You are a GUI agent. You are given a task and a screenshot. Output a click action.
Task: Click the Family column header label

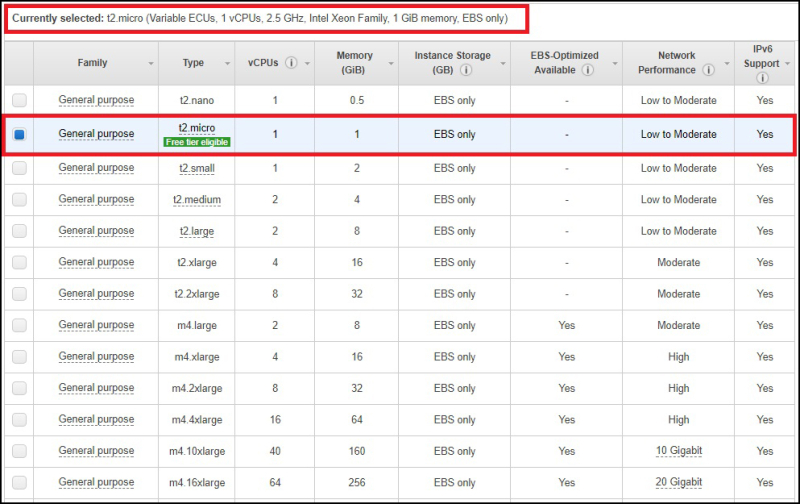[x=92, y=63]
